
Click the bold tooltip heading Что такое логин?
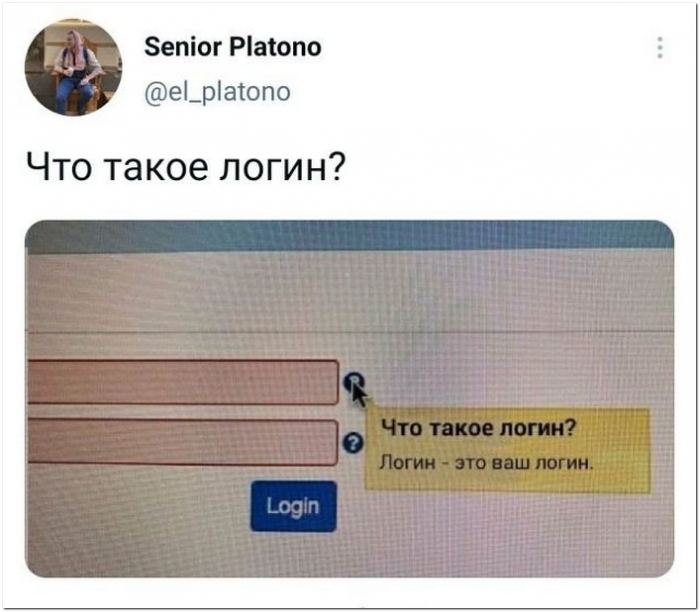(478, 428)
